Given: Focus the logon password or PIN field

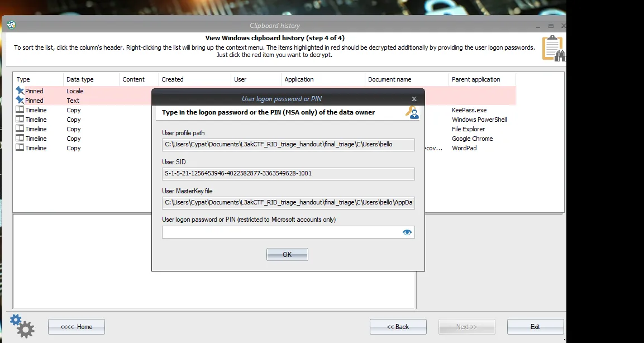Looking at the screenshot, I should 288,232.
